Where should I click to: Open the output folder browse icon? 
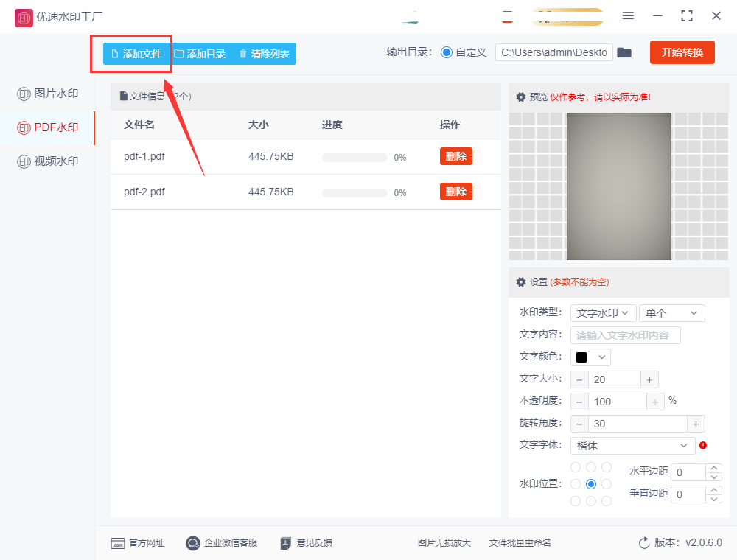click(x=624, y=52)
